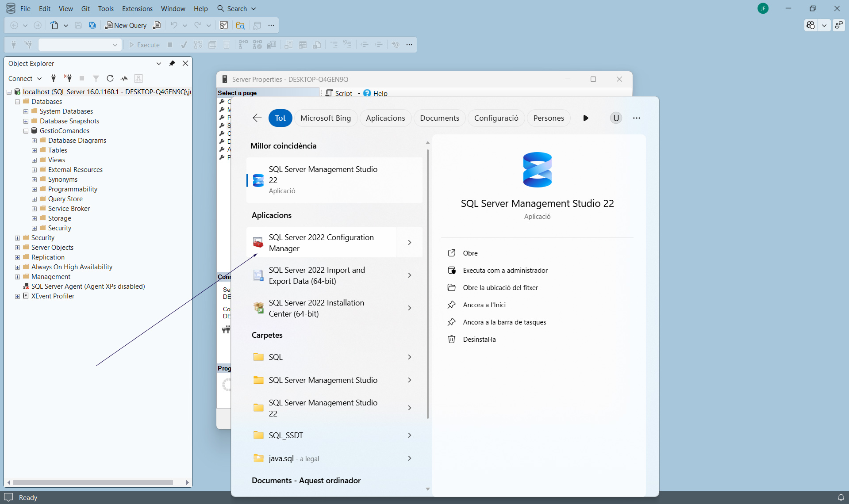The width and height of the screenshot is (849, 504).
Task: Switch to the Aplicacions search tab
Action: point(385,118)
